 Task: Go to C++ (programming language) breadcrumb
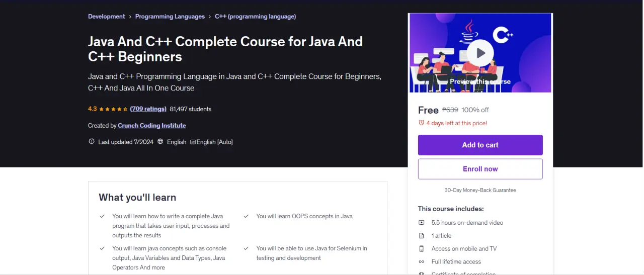pos(255,17)
